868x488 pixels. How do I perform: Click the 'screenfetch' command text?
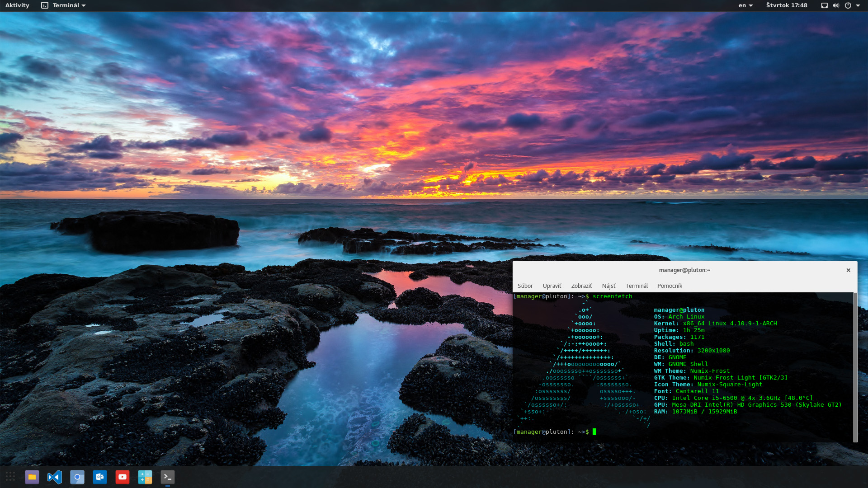[x=612, y=296]
